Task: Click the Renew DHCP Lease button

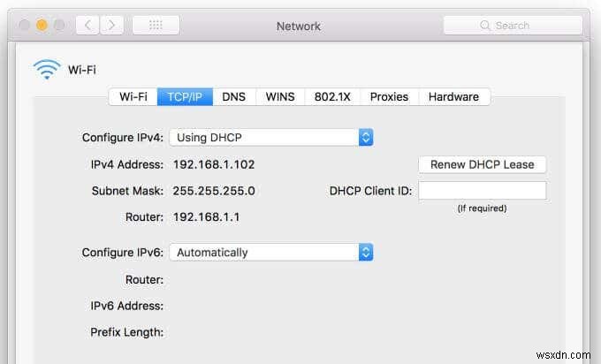Action: (483, 164)
